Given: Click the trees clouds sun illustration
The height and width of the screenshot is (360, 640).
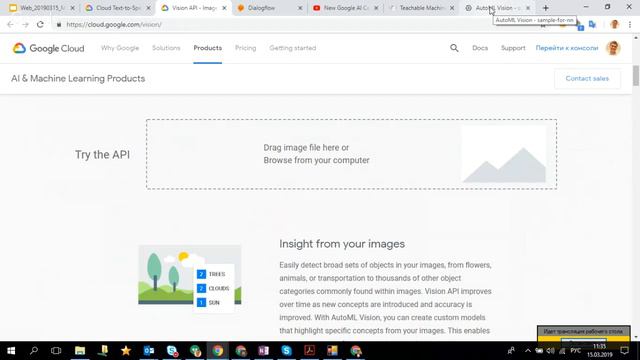Looking at the screenshot, I should point(190,278).
